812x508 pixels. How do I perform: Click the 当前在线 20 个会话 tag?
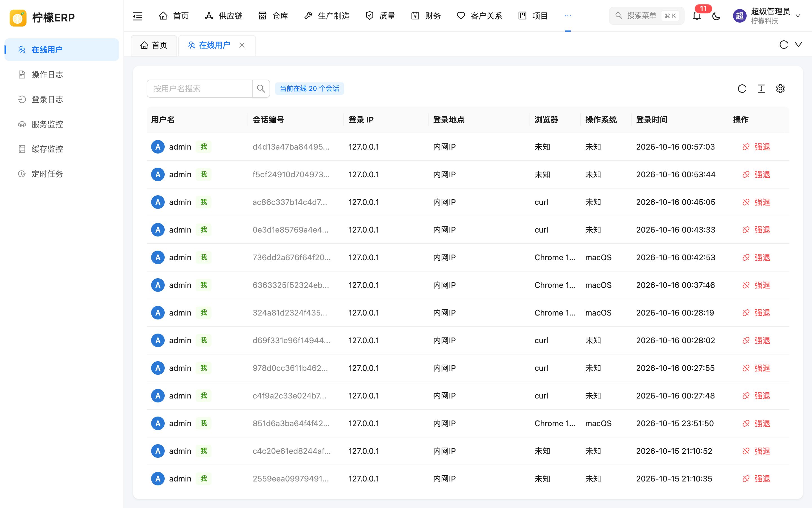[x=309, y=89]
